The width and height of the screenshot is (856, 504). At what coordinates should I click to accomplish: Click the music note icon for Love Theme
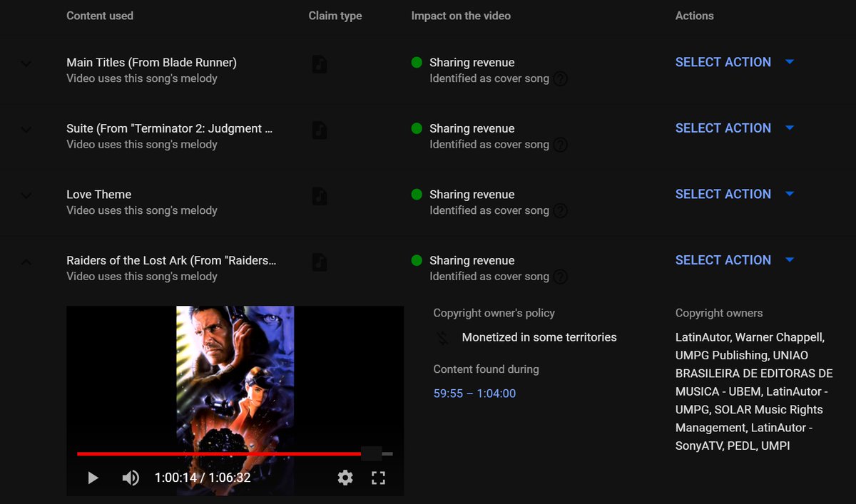click(x=320, y=196)
